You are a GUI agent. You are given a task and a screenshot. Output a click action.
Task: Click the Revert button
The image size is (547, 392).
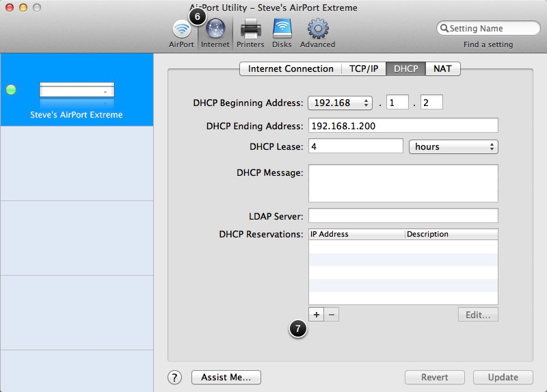click(434, 378)
